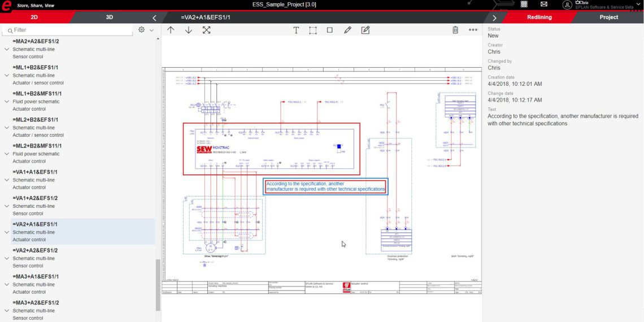Viewport: 644px width, 322px height.
Task: Delete redlining with the trash icon
Action: pos(455,30)
